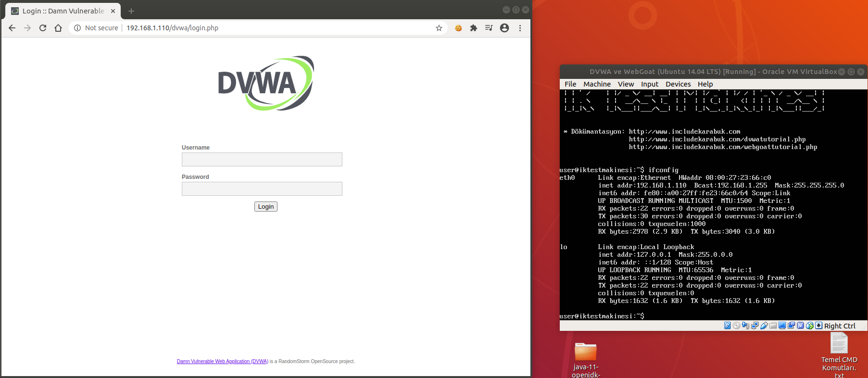Close the Login :: Damn Vulnerable tab

(x=113, y=11)
